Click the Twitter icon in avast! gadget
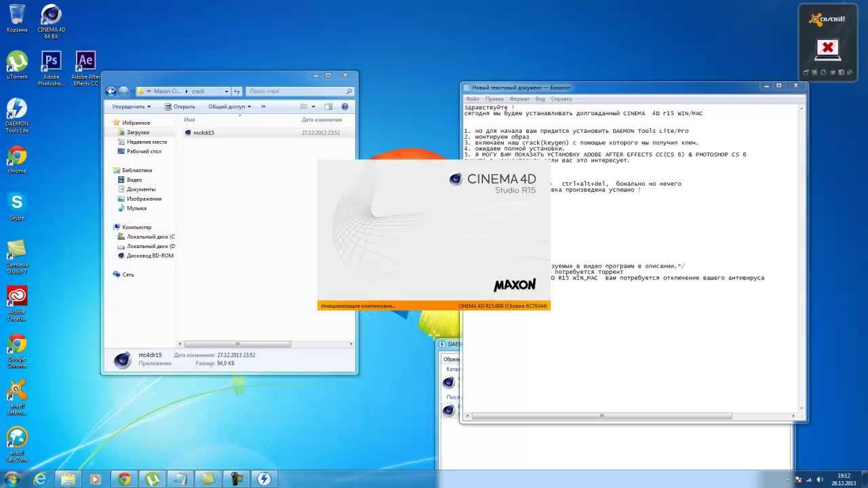This screenshot has height=488, width=868. 832,73
